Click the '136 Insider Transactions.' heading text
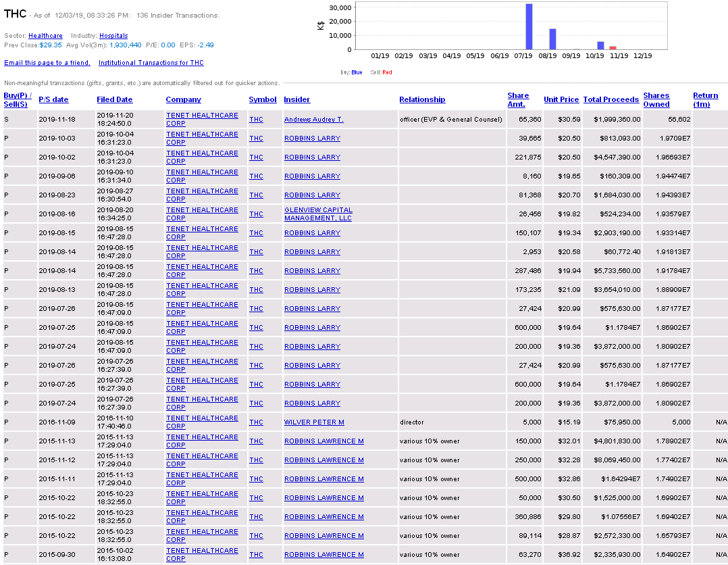This screenshot has width=728, height=565. point(178,16)
